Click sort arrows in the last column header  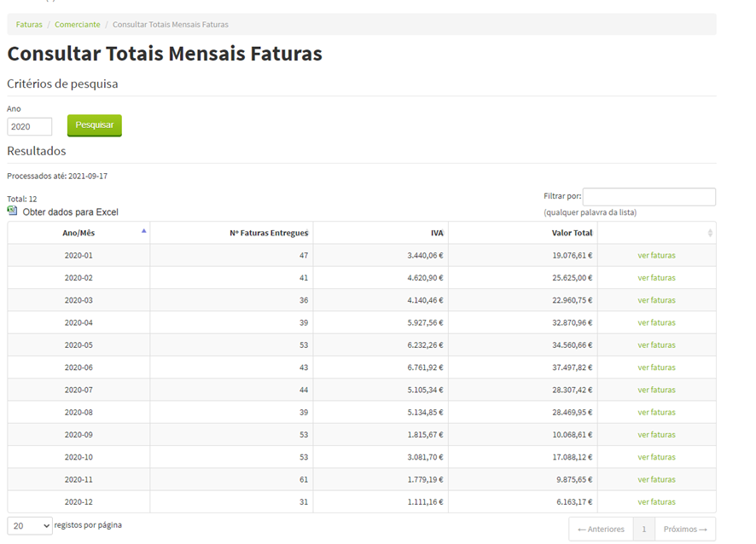point(710,233)
